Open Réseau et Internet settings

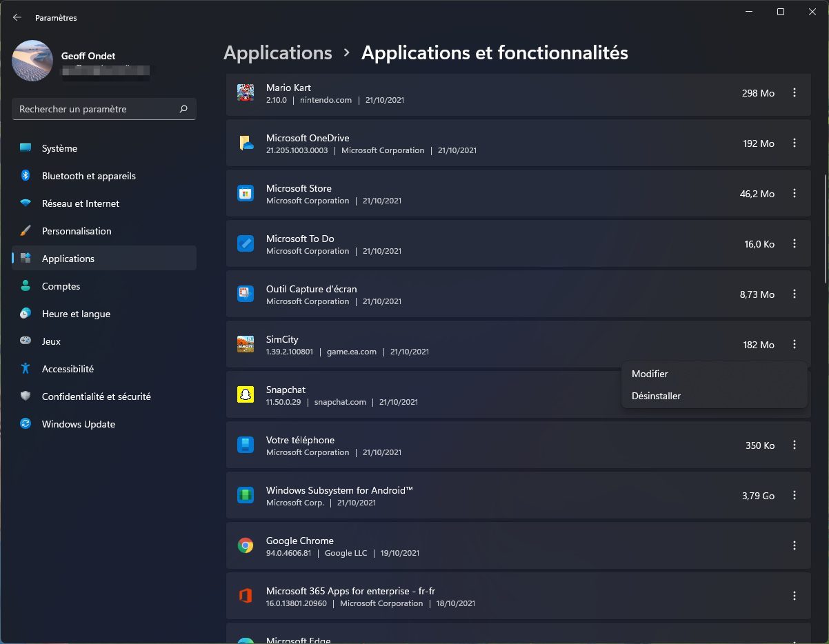104,203
